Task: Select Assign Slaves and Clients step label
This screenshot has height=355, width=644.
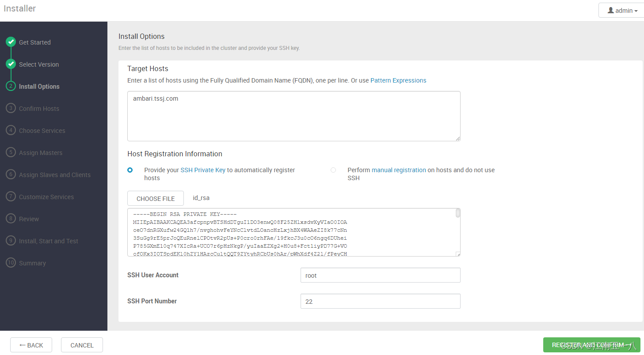Action: (x=55, y=175)
